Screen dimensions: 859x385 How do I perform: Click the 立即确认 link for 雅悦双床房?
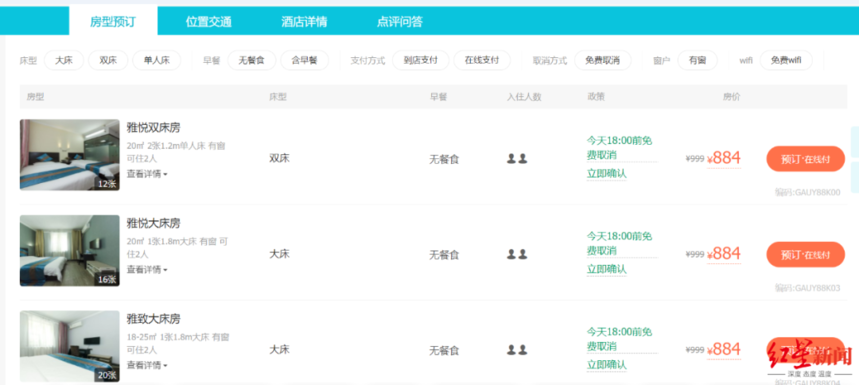pos(606,174)
